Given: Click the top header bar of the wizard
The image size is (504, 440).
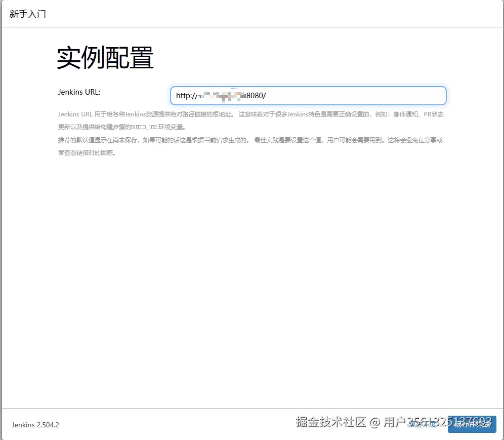Looking at the screenshot, I should point(252,14).
